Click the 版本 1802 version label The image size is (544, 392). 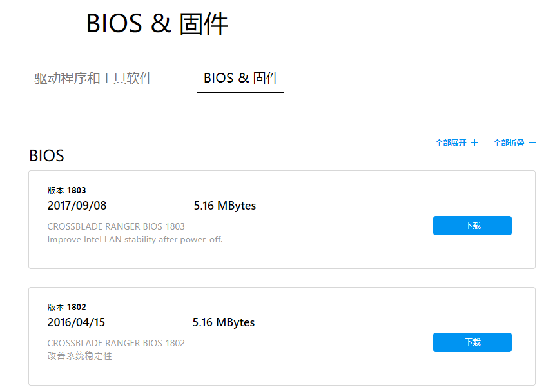[x=62, y=306]
